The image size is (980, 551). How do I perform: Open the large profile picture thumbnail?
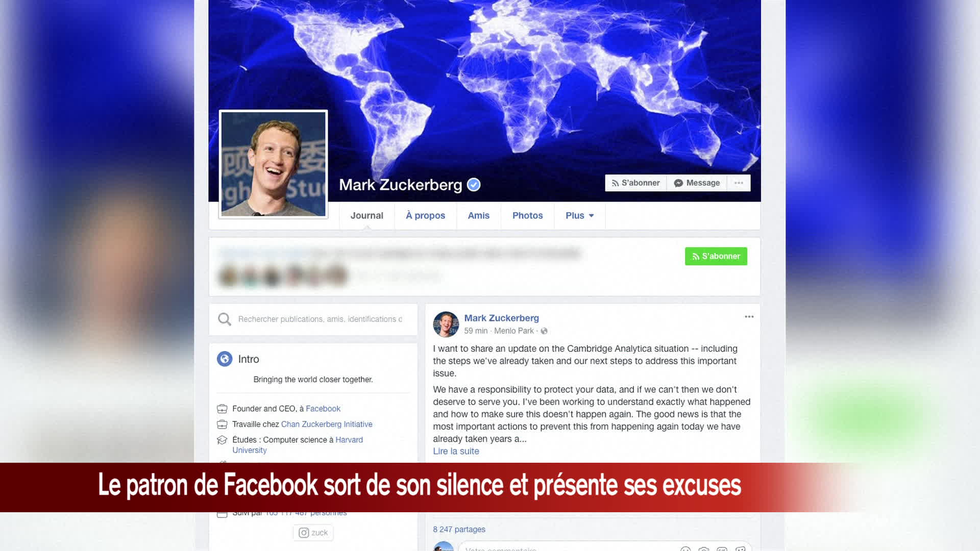point(273,164)
